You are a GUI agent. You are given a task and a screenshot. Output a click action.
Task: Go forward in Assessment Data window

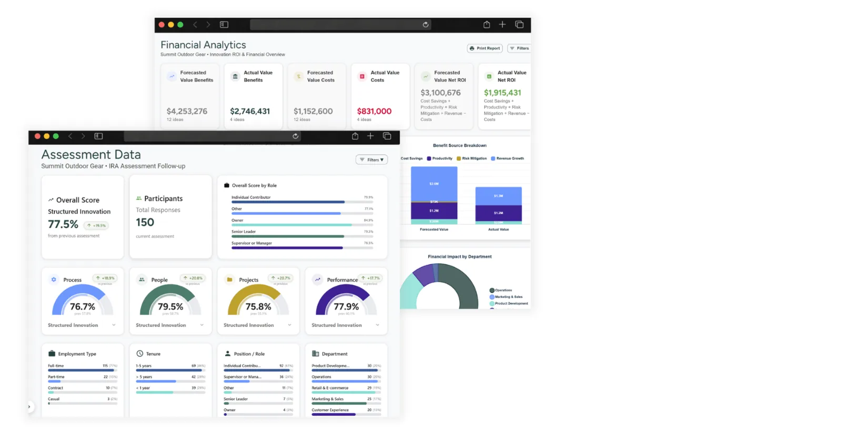(x=83, y=136)
